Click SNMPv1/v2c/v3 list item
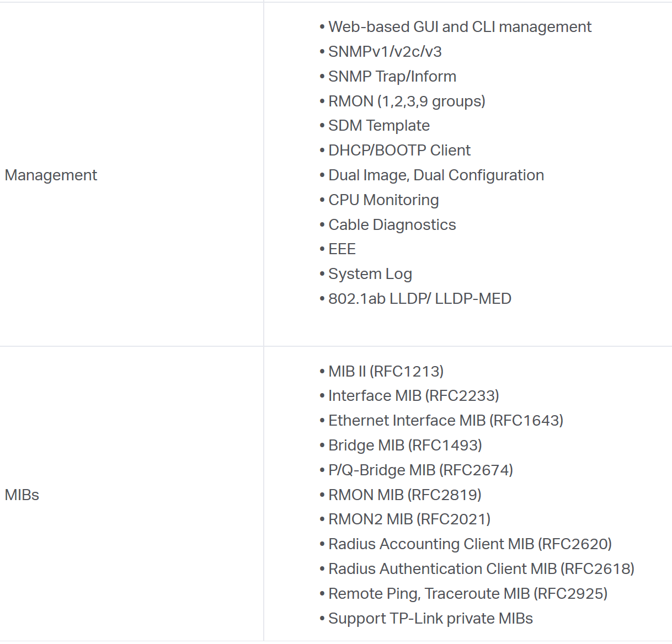The image size is (672, 644). point(385,52)
